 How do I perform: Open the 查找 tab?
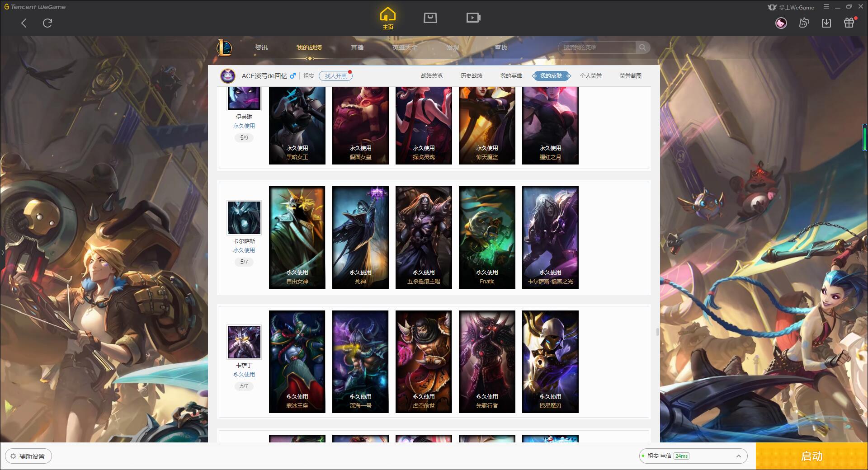[501, 47]
